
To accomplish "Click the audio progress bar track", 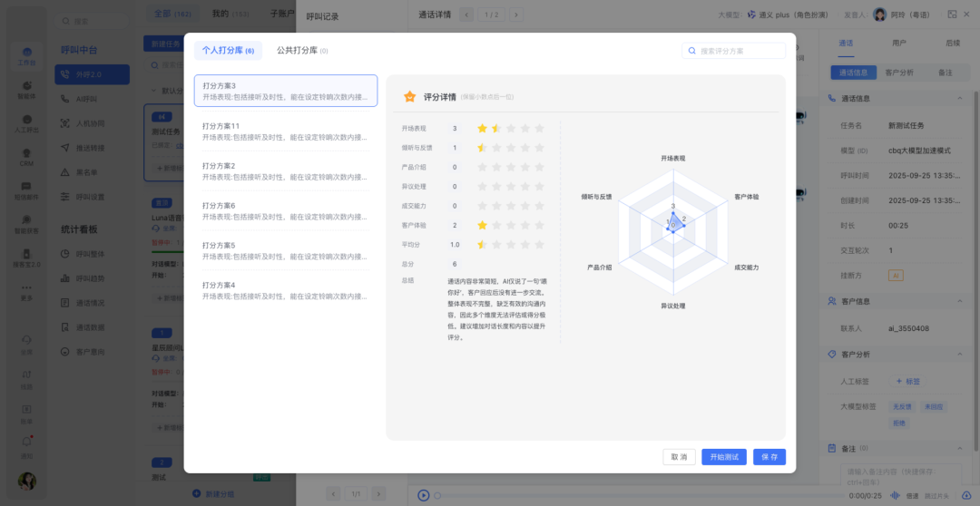I will click(635, 495).
